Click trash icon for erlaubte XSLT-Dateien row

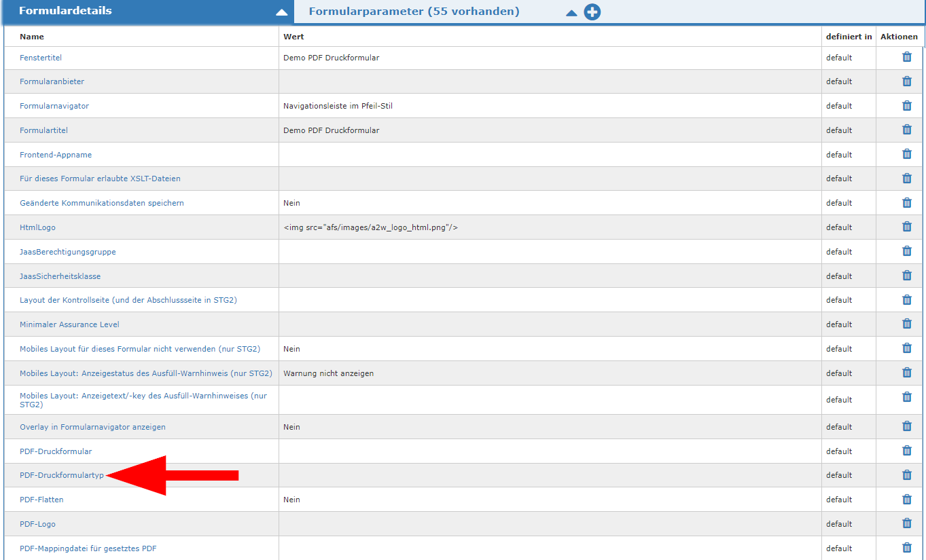click(906, 179)
